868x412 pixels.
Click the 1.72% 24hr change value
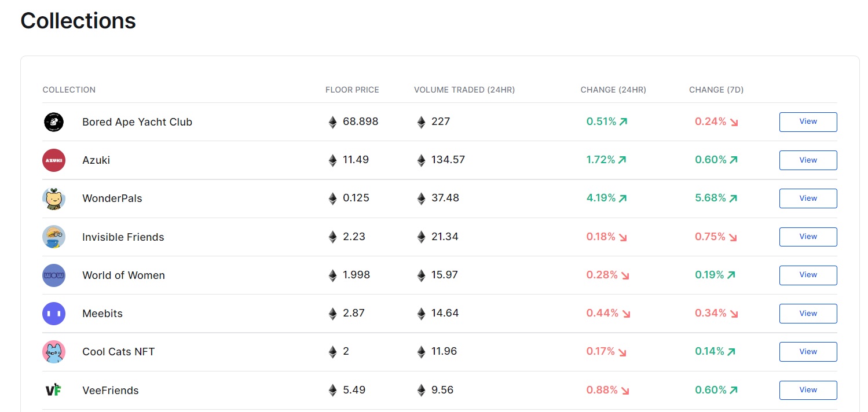601,160
